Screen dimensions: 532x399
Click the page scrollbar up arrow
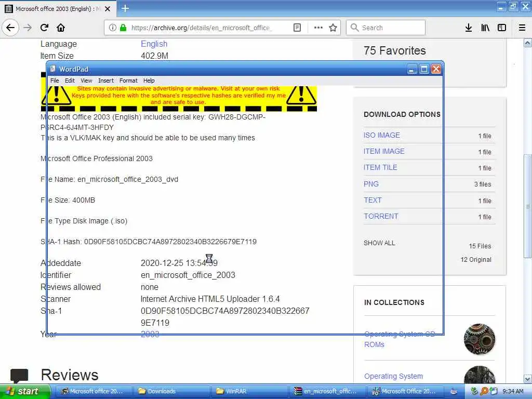(527, 43)
